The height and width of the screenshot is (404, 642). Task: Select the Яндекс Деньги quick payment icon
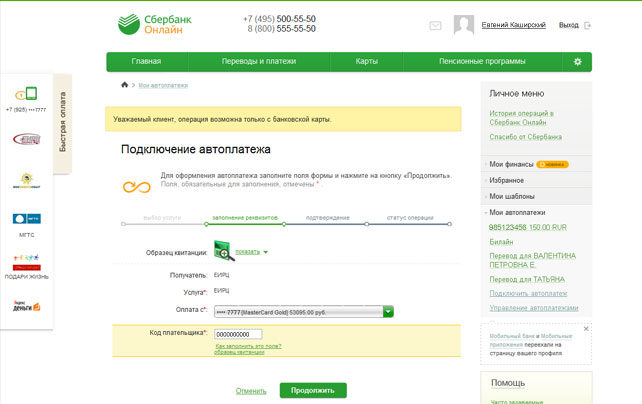click(x=27, y=306)
